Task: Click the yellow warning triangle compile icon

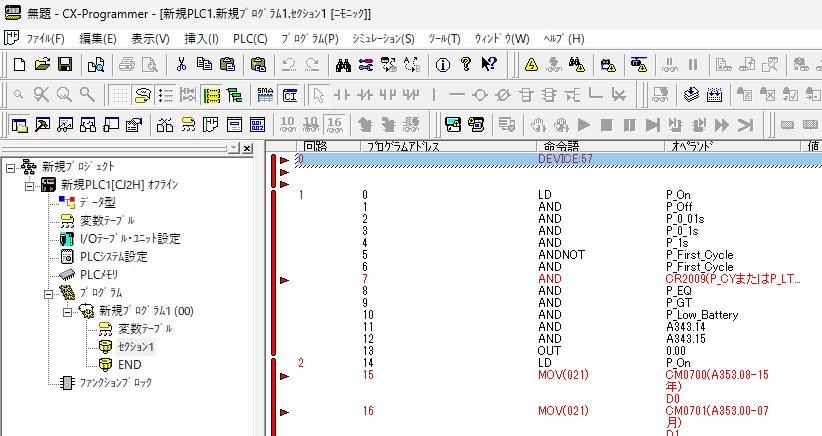Action: (x=531, y=64)
